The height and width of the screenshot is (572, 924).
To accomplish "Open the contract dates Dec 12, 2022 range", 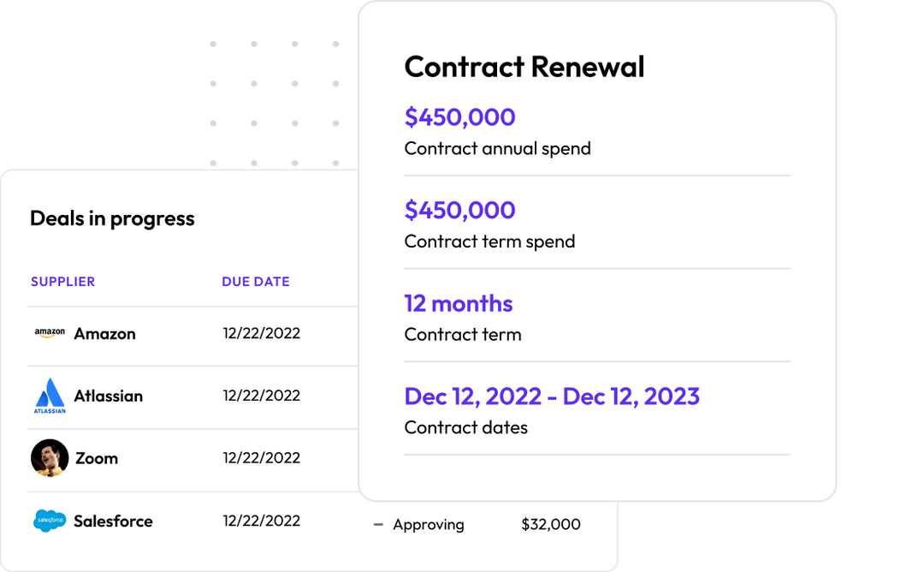I will tap(552, 396).
